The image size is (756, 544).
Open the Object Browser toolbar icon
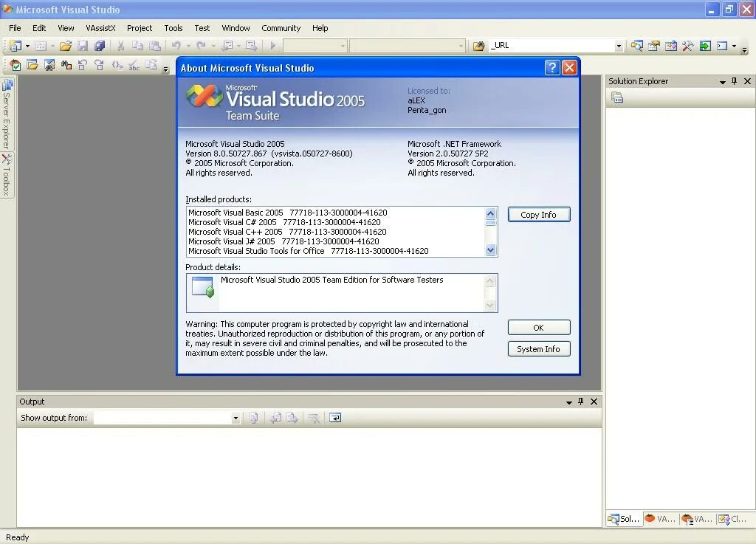coord(670,46)
